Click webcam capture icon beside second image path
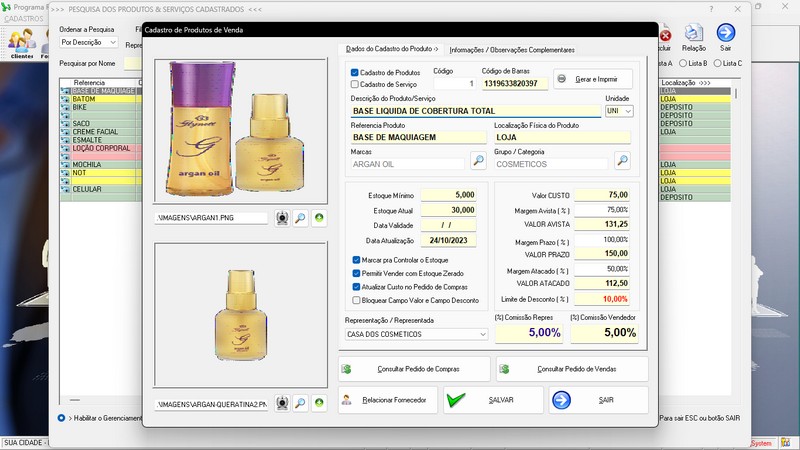 point(281,404)
